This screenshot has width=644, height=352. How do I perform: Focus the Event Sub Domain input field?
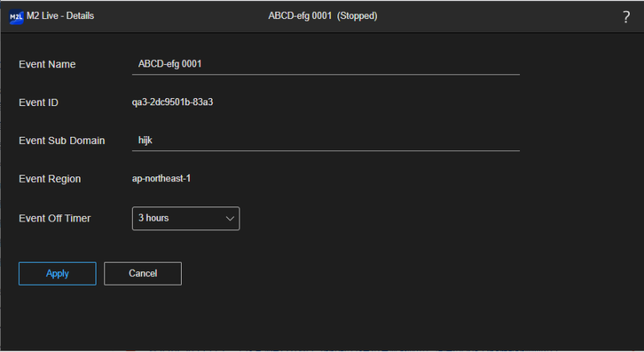point(326,140)
